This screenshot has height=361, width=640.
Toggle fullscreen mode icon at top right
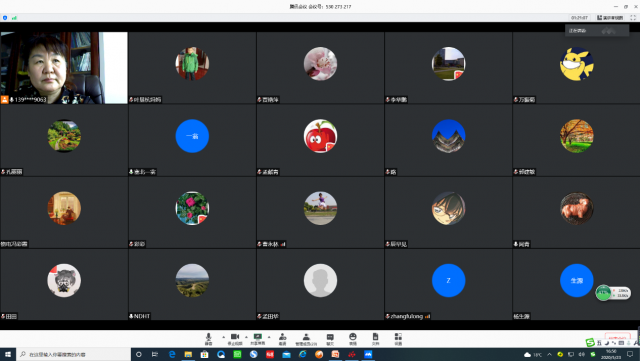tap(633, 18)
